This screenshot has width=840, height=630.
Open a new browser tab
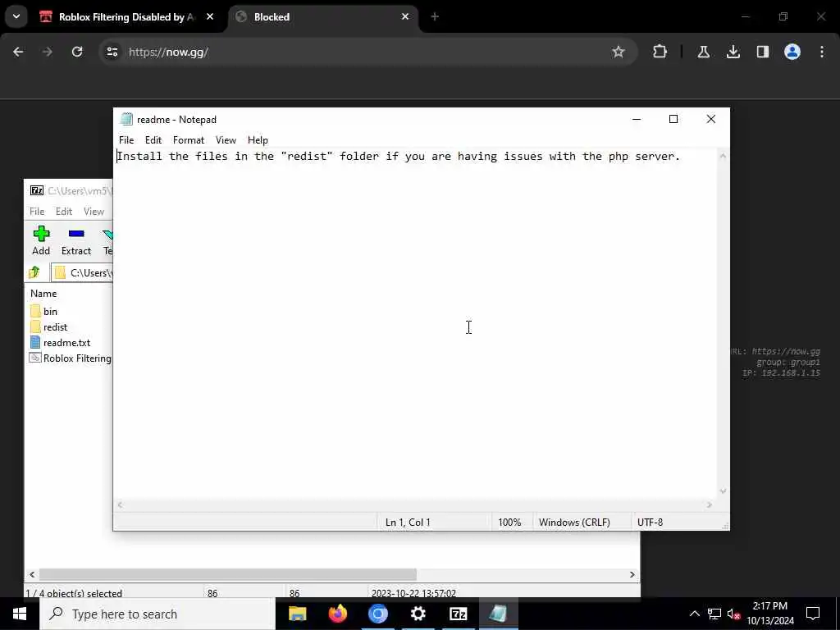[435, 17]
